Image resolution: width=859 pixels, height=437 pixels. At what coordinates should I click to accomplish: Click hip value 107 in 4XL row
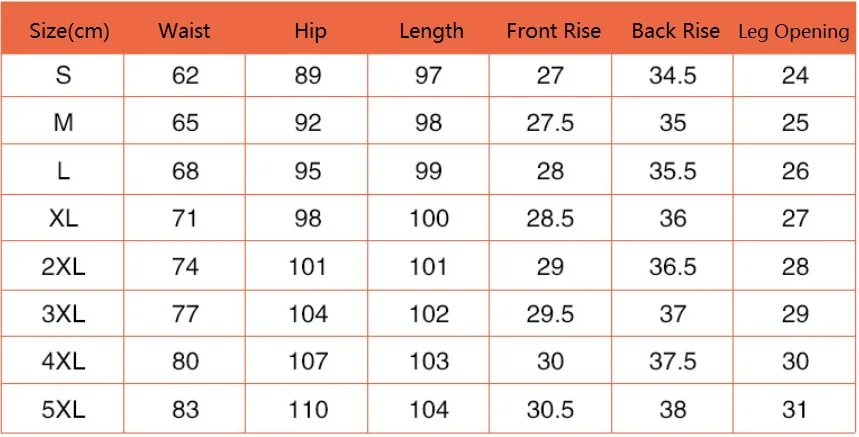click(308, 362)
